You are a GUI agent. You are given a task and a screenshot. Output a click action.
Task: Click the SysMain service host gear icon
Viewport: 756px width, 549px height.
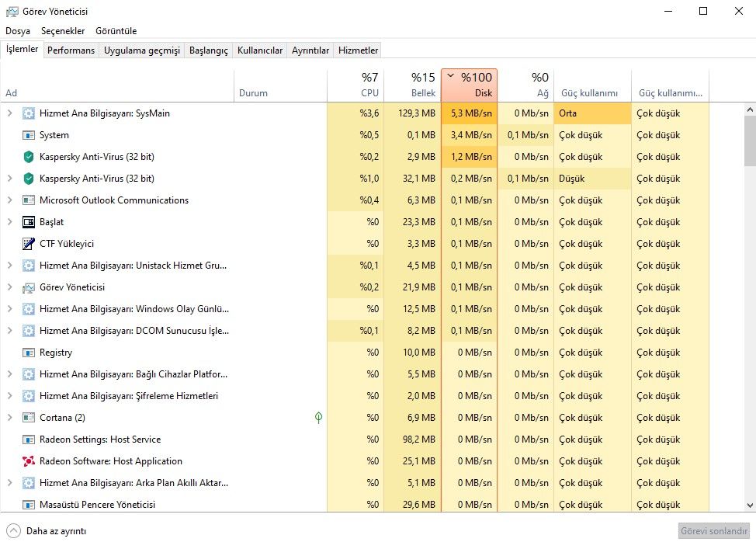pyautogui.click(x=29, y=113)
